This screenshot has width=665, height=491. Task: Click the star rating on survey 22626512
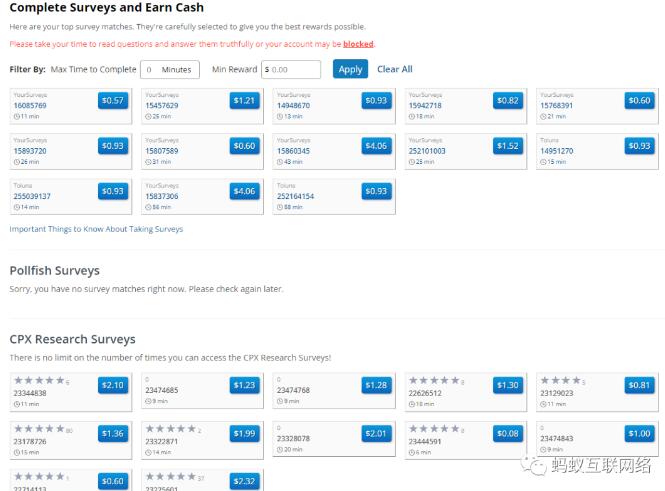pos(433,381)
